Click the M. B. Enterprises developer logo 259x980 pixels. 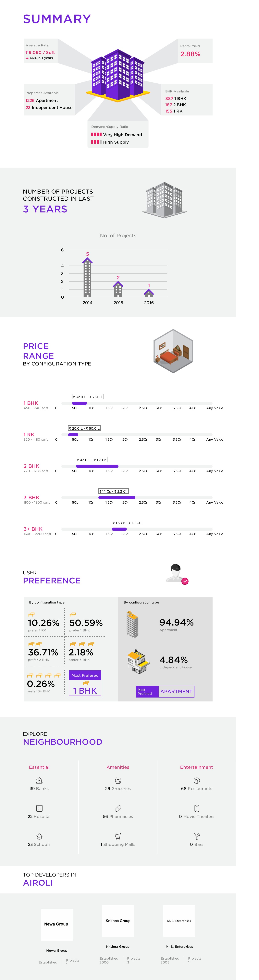pyautogui.click(x=179, y=921)
